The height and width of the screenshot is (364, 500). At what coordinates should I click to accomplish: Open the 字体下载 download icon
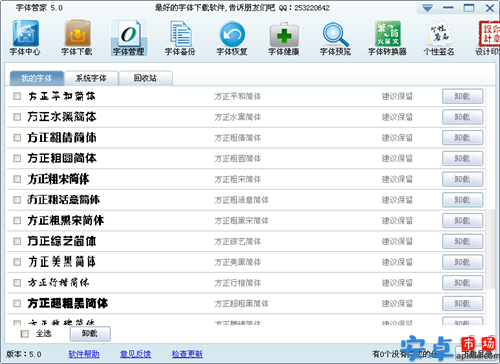(x=77, y=37)
